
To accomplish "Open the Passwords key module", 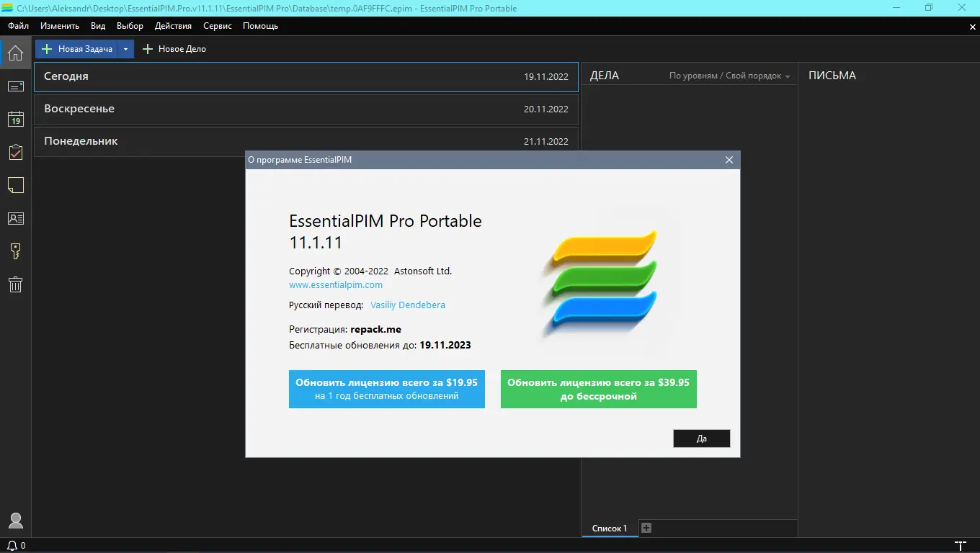I will pos(15,251).
